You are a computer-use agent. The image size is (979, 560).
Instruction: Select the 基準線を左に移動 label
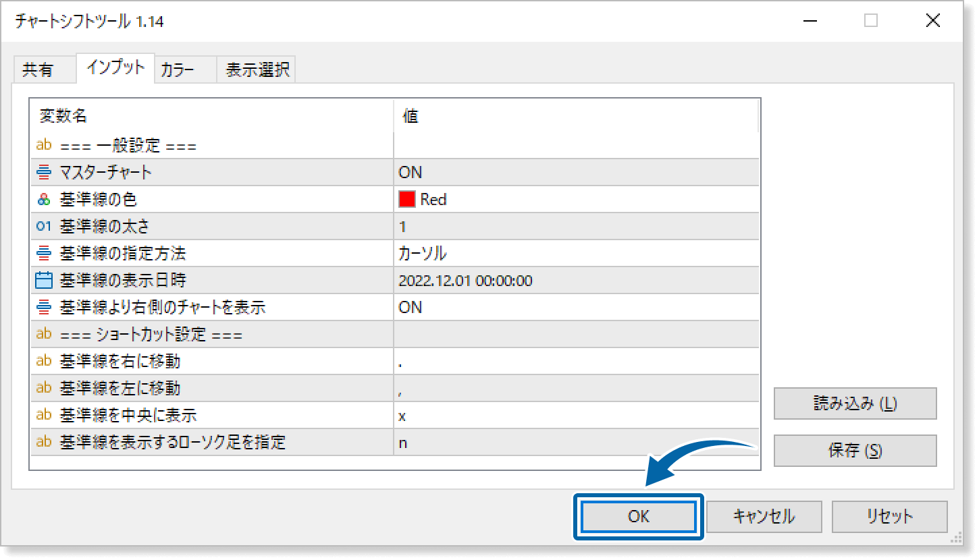pyautogui.click(x=120, y=388)
